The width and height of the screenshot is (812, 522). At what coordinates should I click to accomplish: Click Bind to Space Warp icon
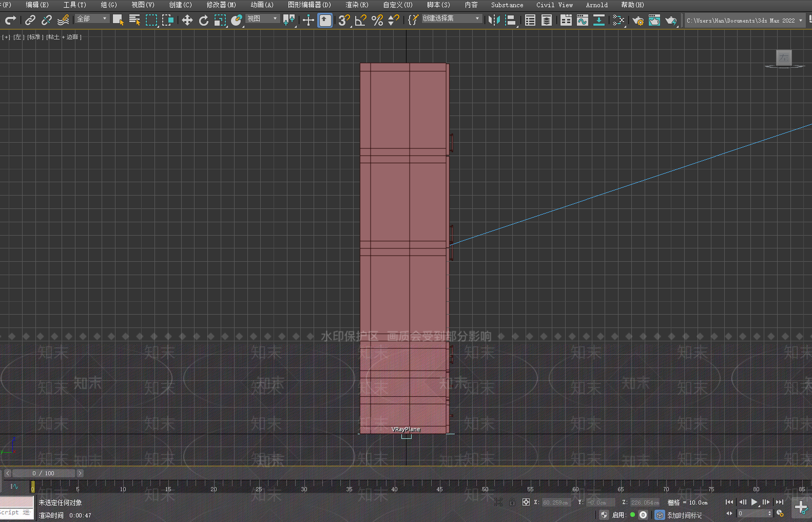pos(63,20)
